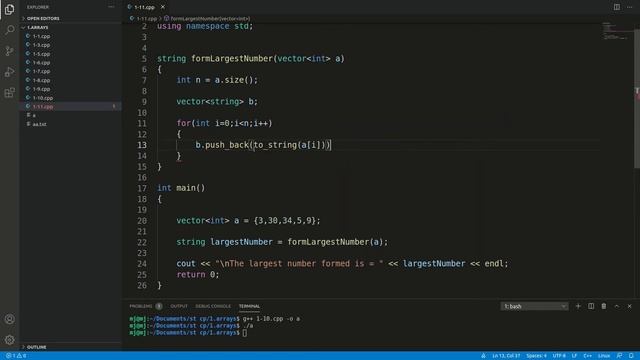
Task: Click formLargestNumber on line 5
Action: click(x=232, y=58)
